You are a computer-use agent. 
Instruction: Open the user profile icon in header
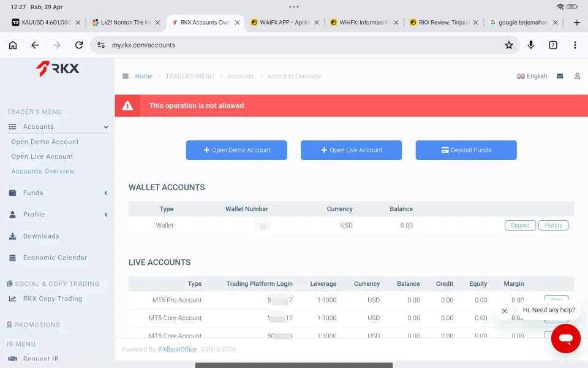tap(577, 76)
